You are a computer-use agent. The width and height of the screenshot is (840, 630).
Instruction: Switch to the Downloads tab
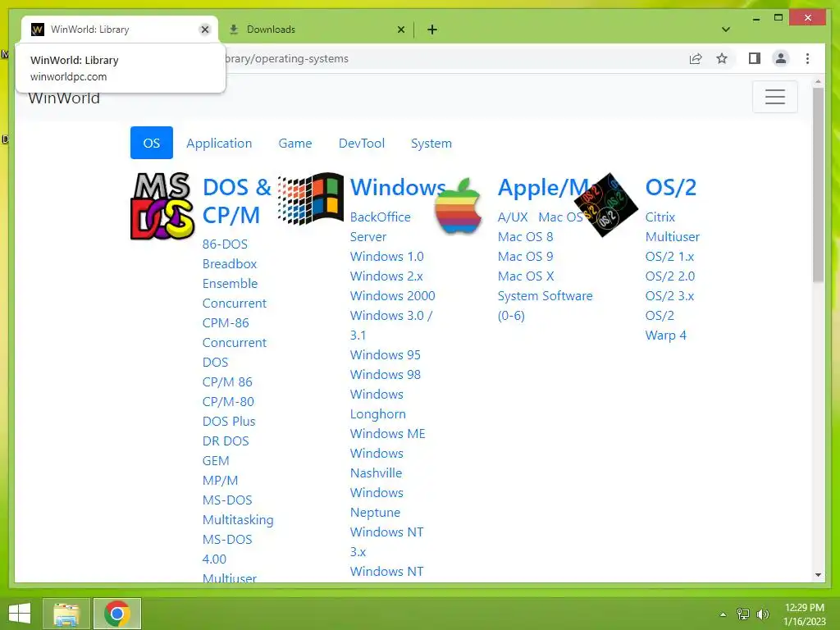point(315,30)
